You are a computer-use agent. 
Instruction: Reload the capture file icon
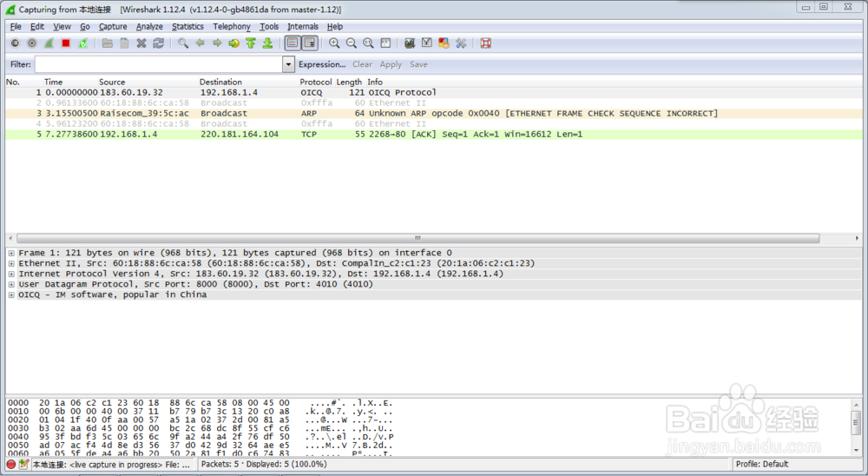click(x=158, y=43)
